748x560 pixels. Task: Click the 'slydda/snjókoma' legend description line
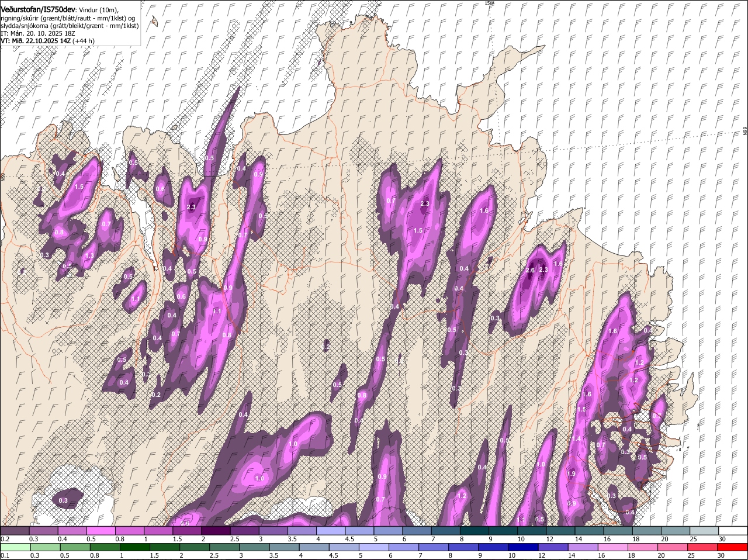(70, 26)
